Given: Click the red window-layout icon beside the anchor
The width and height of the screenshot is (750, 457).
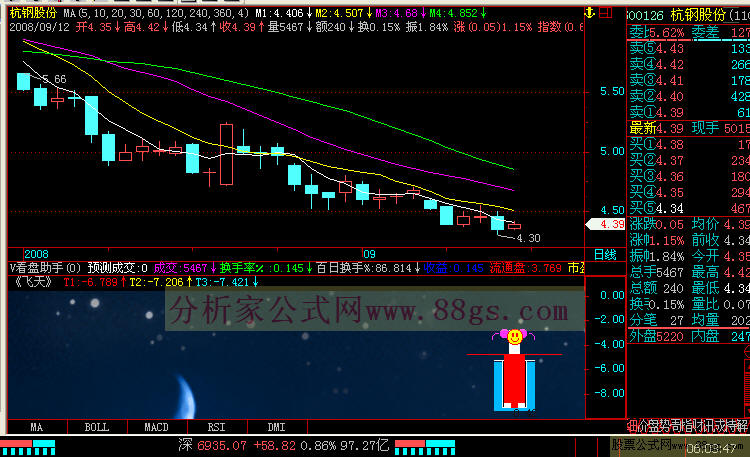Looking at the screenshot, I should point(606,13).
